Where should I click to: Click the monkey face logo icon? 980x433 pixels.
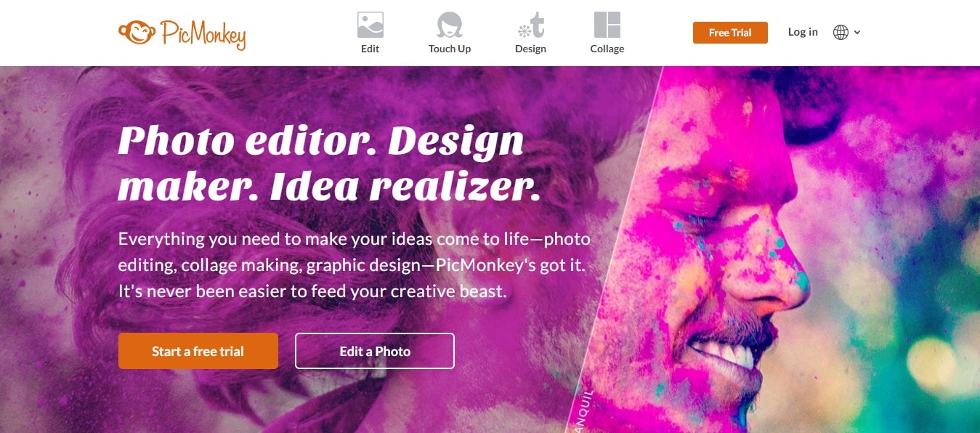tap(137, 32)
